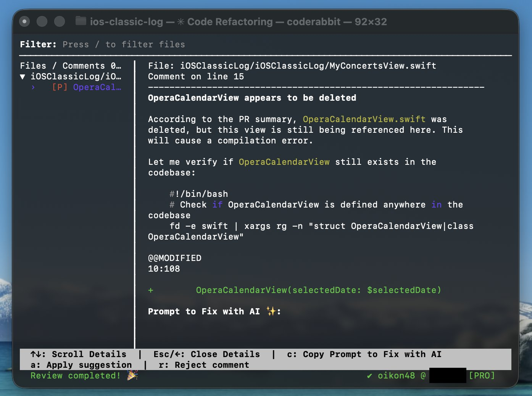Collapse the iOSClassicLog directory node
Viewport: 532px width, 396px height.
(x=23, y=76)
